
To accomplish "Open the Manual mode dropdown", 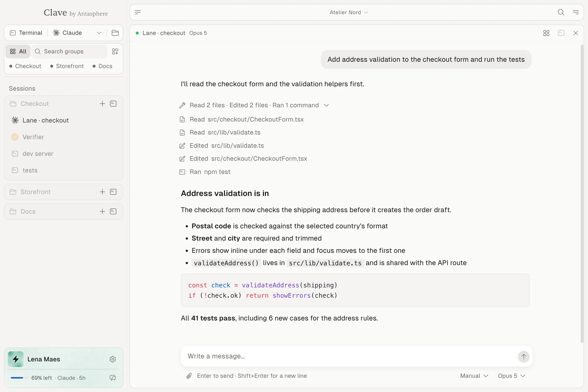I will coord(474,376).
